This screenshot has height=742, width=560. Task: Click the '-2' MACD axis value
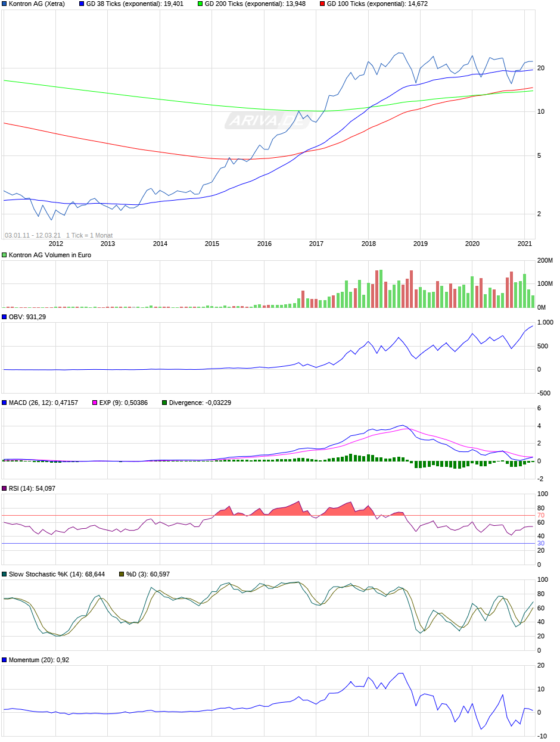540,479
